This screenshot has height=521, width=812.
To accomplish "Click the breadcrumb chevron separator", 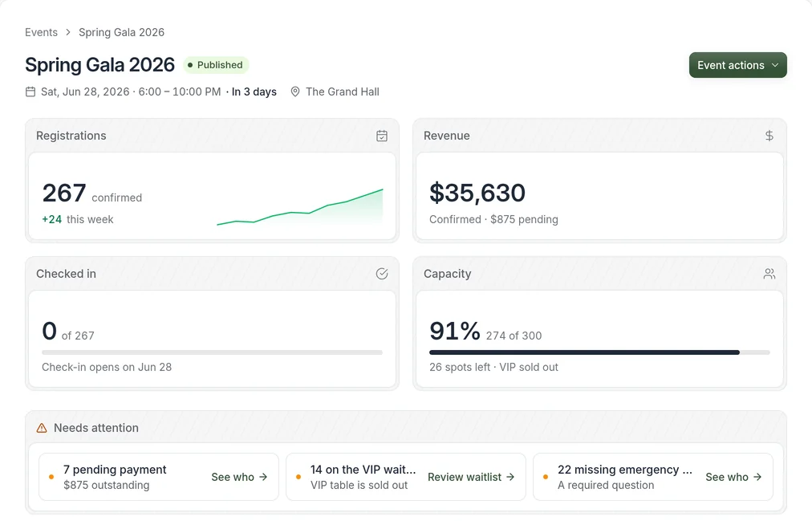I will click(x=68, y=32).
